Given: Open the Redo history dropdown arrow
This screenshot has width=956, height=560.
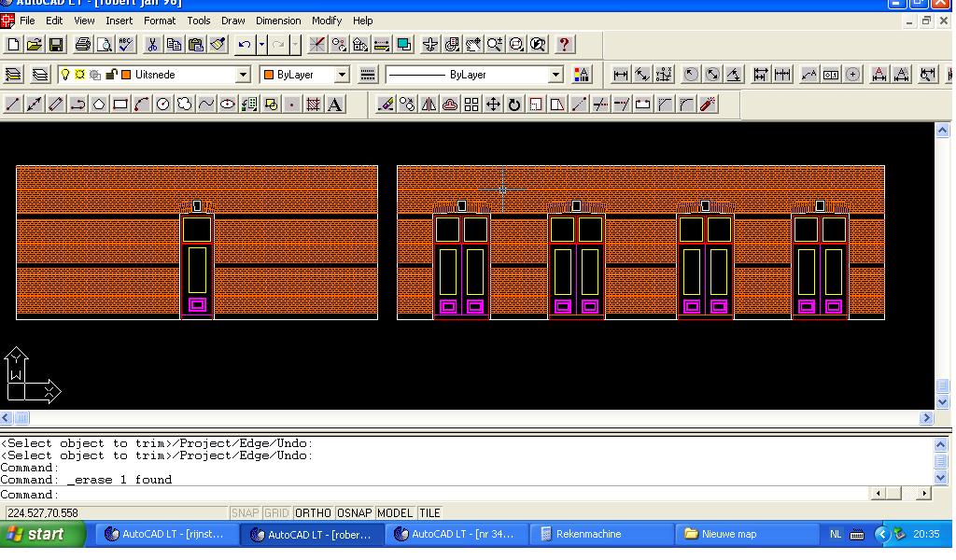Looking at the screenshot, I should tap(295, 45).
